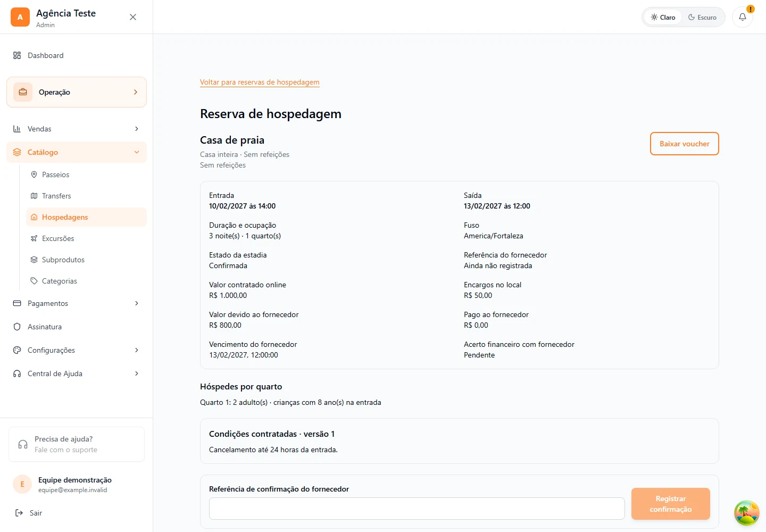Collapse the Catálogo submenu chevron
Image resolution: width=766 pixels, height=532 pixels.
[137, 152]
